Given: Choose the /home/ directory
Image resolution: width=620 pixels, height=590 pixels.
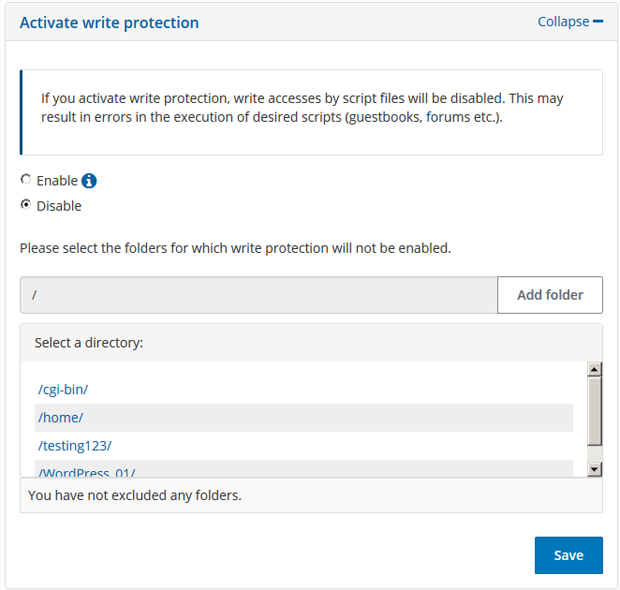Looking at the screenshot, I should (60, 417).
